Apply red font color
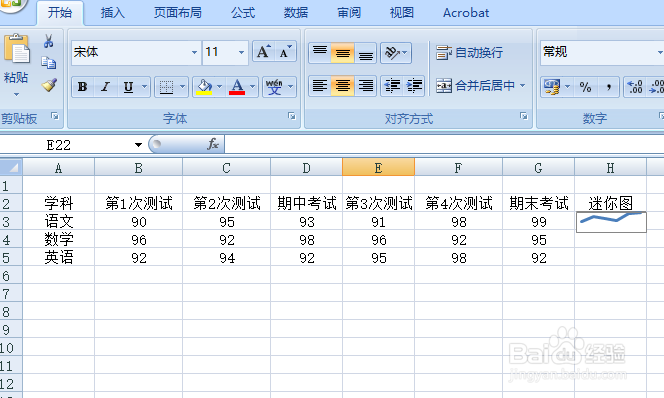The width and height of the screenshot is (664, 398). click(x=237, y=87)
